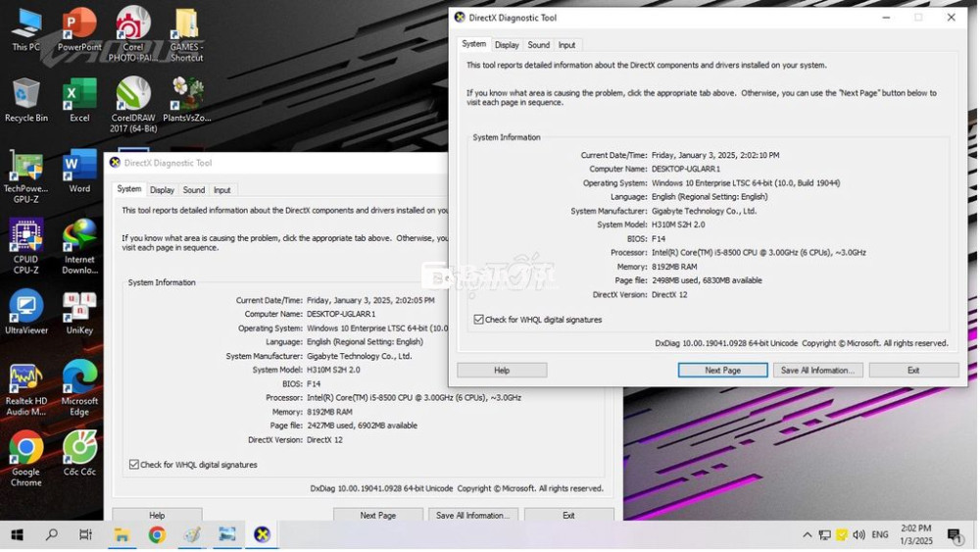Click the back DirectX Diagnostic Tool title bar
This screenshot has height=552, width=980.
275,163
